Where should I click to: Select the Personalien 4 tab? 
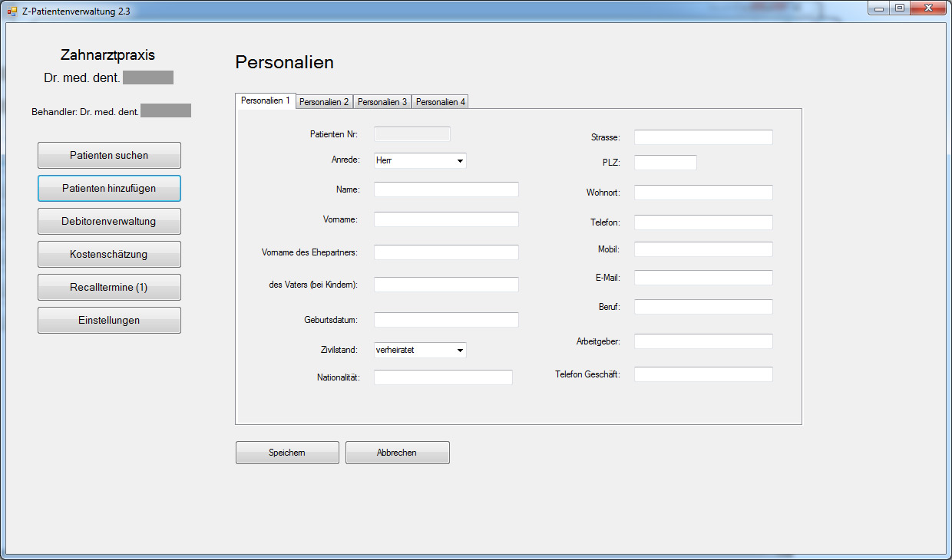(441, 102)
